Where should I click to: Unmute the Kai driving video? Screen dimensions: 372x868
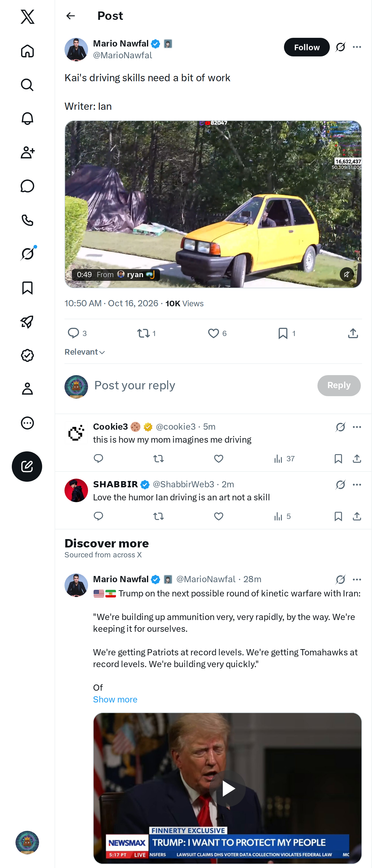[346, 274]
